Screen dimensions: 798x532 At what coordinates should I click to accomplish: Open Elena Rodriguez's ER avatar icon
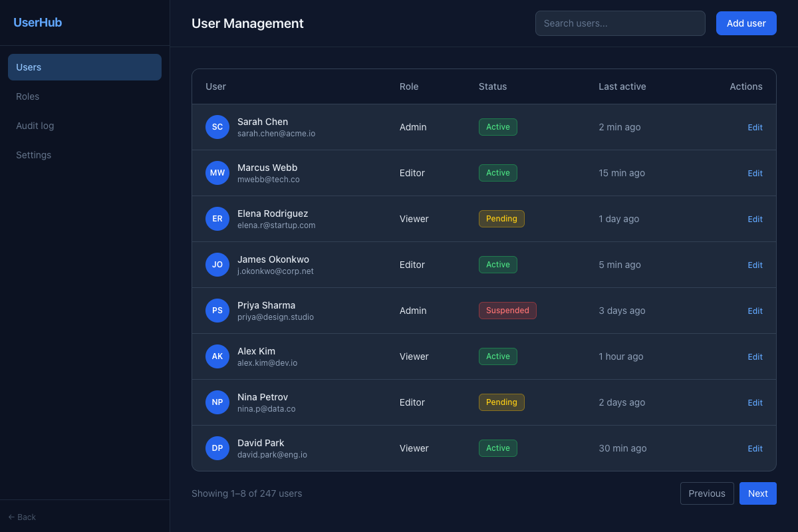[217, 219]
